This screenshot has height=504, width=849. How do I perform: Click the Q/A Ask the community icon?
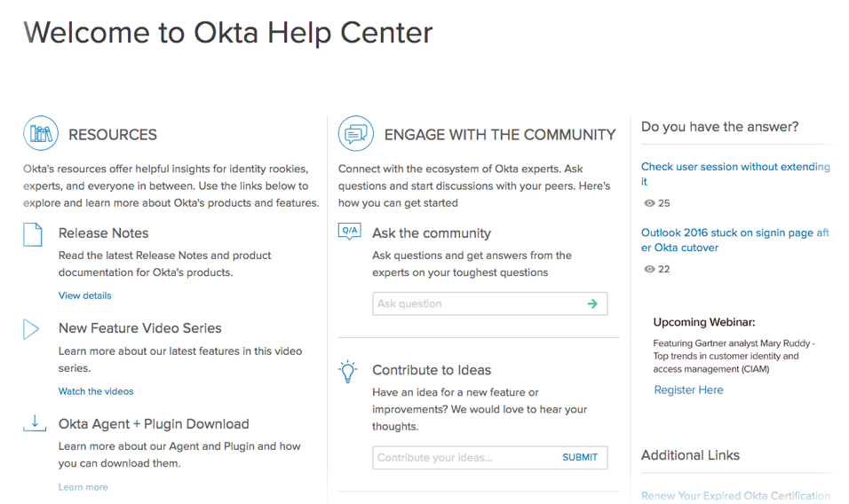point(350,232)
